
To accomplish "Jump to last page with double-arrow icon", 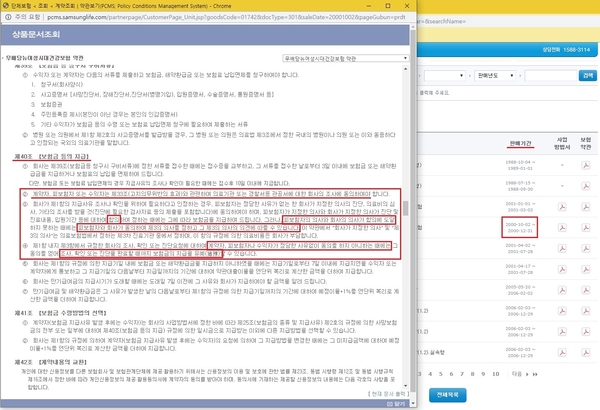I will (535, 374).
